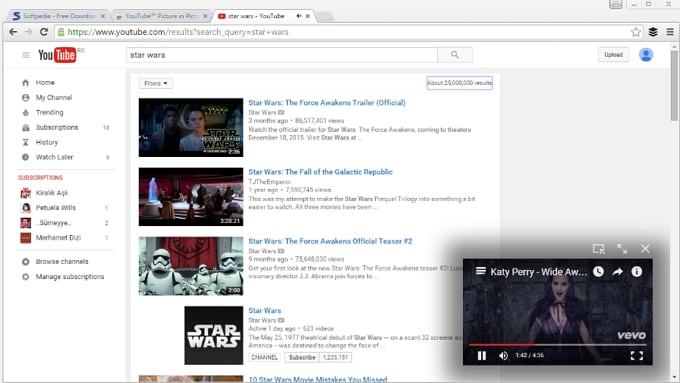Click the YouTube logo
The width and height of the screenshot is (680, 383).
pos(57,55)
